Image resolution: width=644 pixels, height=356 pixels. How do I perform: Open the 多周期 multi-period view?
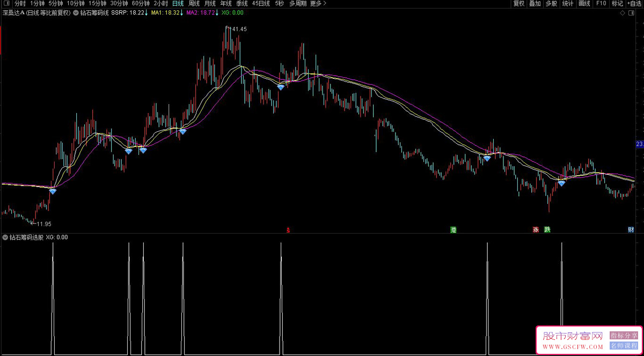298,3
